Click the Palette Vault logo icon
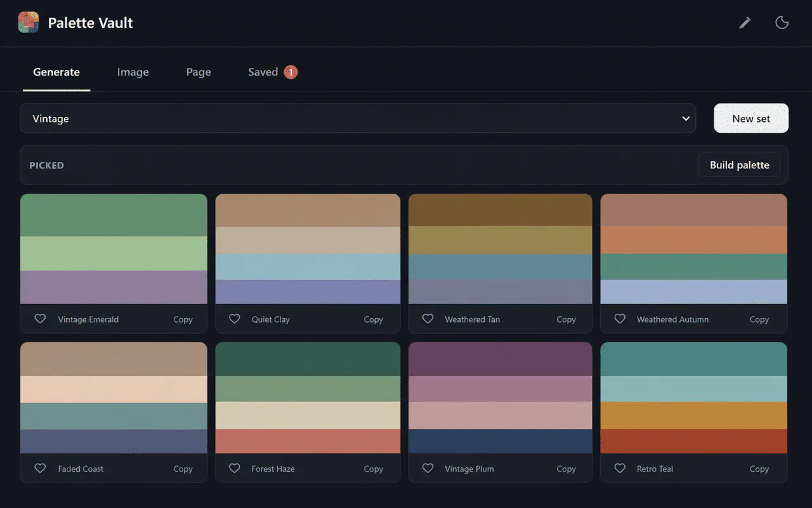The image size is (812, 508). (29, 23)
